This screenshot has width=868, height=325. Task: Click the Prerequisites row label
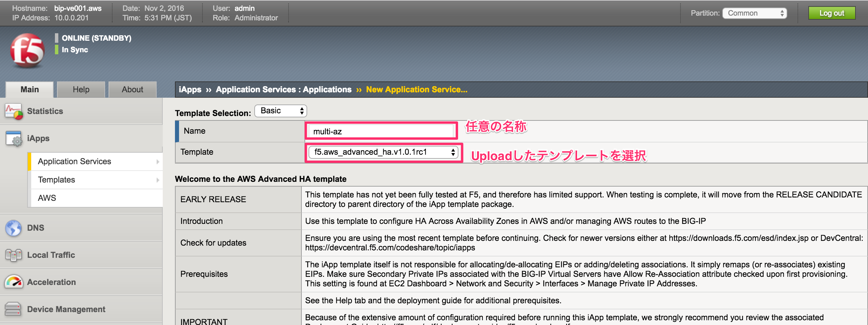(x=204, y=274)
